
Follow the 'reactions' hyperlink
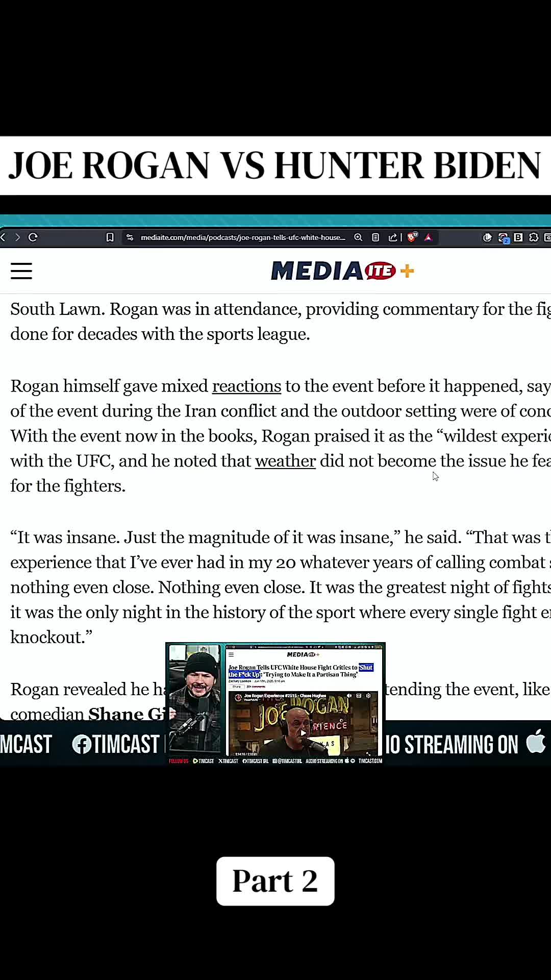pos(246,386)
